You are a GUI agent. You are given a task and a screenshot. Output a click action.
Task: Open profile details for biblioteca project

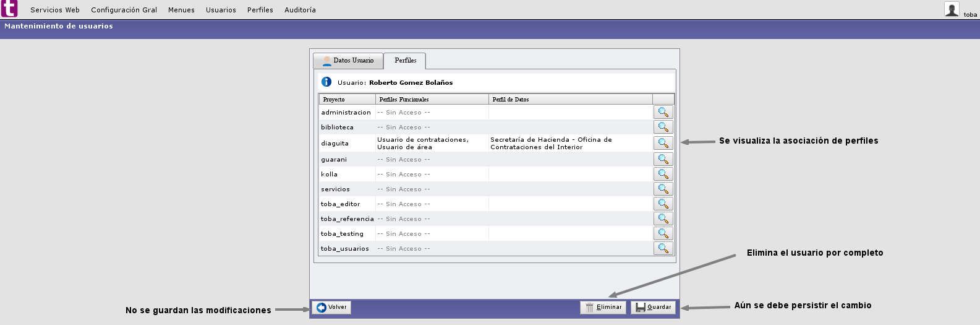coord(663,127)
